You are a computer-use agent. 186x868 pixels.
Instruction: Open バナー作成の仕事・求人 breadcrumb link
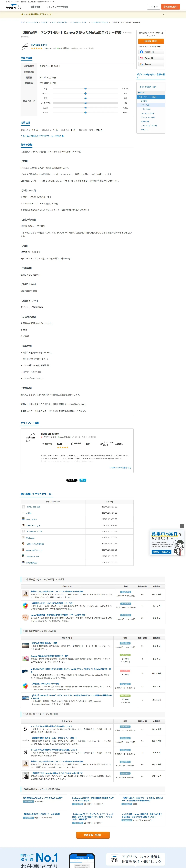[x=100, y=23]
